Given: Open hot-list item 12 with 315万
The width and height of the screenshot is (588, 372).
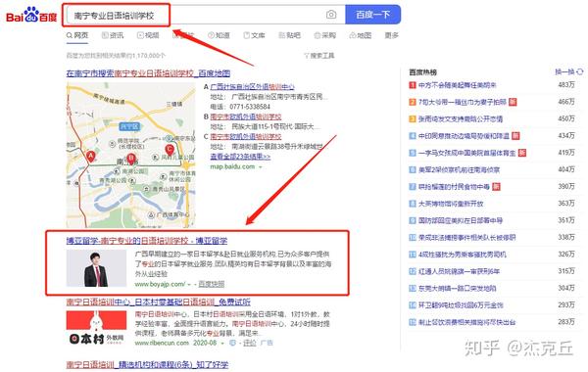Looking at the screenshot, I should (x=459, y=271).
